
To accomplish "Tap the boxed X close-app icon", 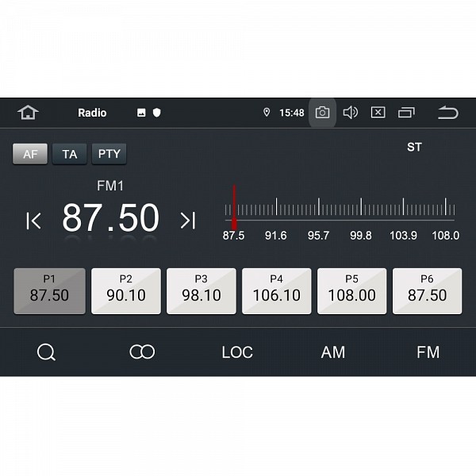I will (x=378, y=113).
